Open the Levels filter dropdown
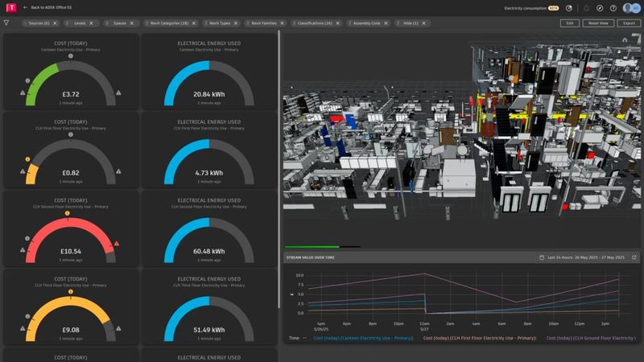This screenshot has width=644, height=362. [80, 23]
